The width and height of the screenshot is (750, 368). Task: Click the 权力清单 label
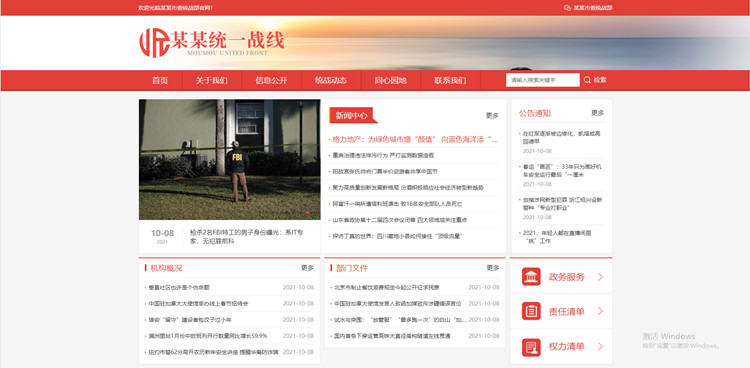tap(566, 347)
